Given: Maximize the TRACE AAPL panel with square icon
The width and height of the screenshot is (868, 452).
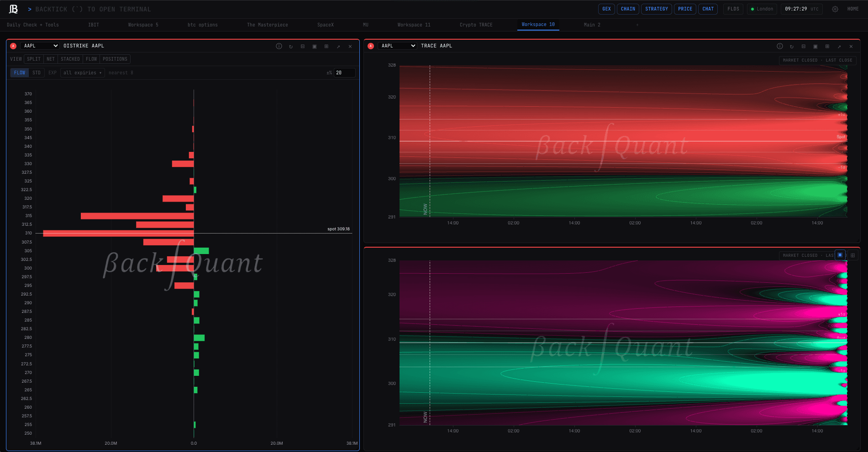Looking at the screenshot, I should coord(815,46).
